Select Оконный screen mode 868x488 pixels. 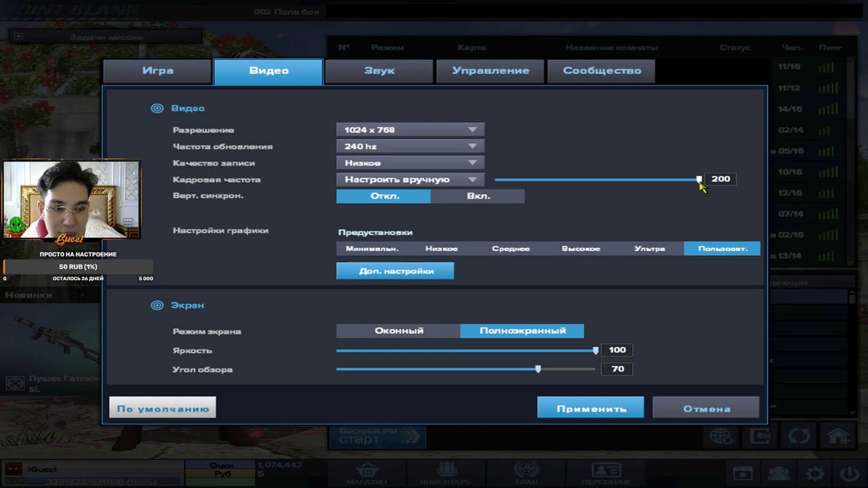pos(399,331)
